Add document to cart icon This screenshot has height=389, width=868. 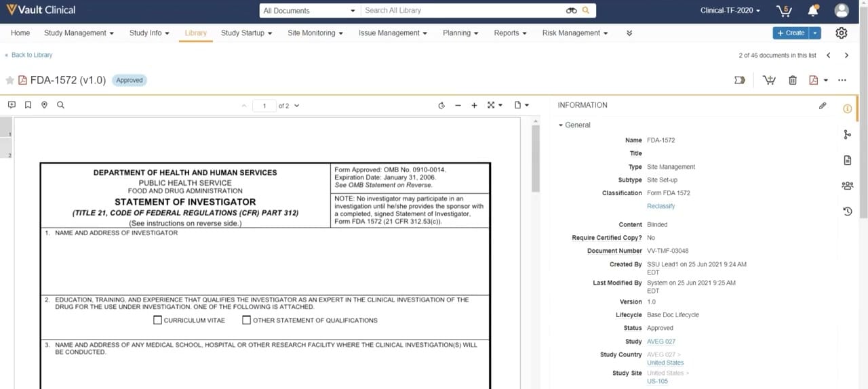pos(769,80)
